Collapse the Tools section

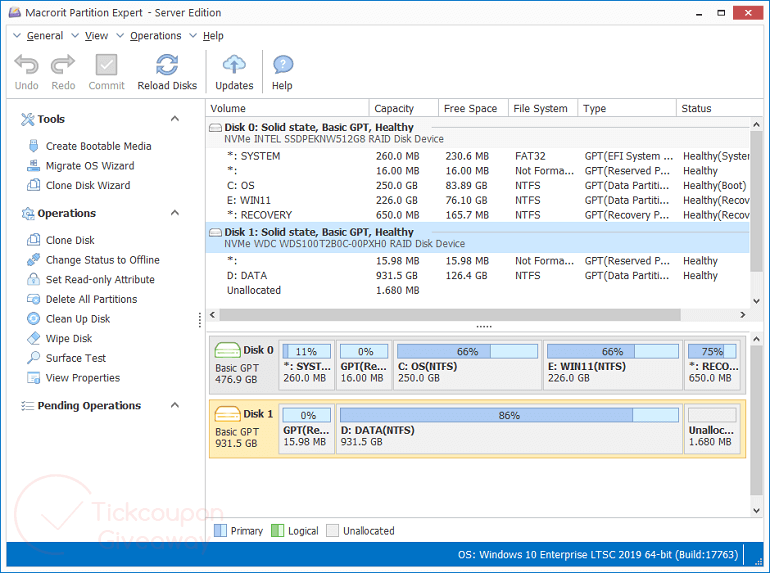pyautogui.click(x=175, y=119)
